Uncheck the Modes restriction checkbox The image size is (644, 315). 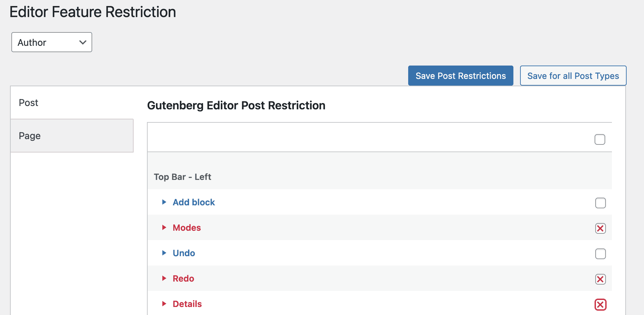coord(600,228)
